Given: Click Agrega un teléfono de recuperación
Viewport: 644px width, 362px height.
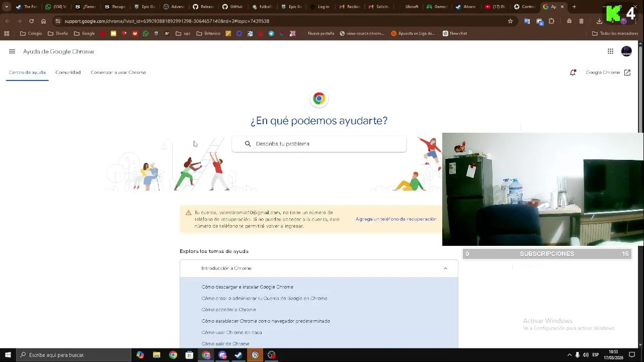Looking at the screenshot, I should point(396,219).
